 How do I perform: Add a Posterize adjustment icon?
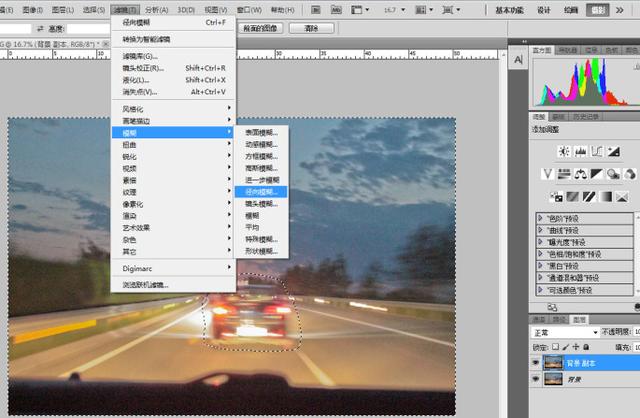click(573, 197)
